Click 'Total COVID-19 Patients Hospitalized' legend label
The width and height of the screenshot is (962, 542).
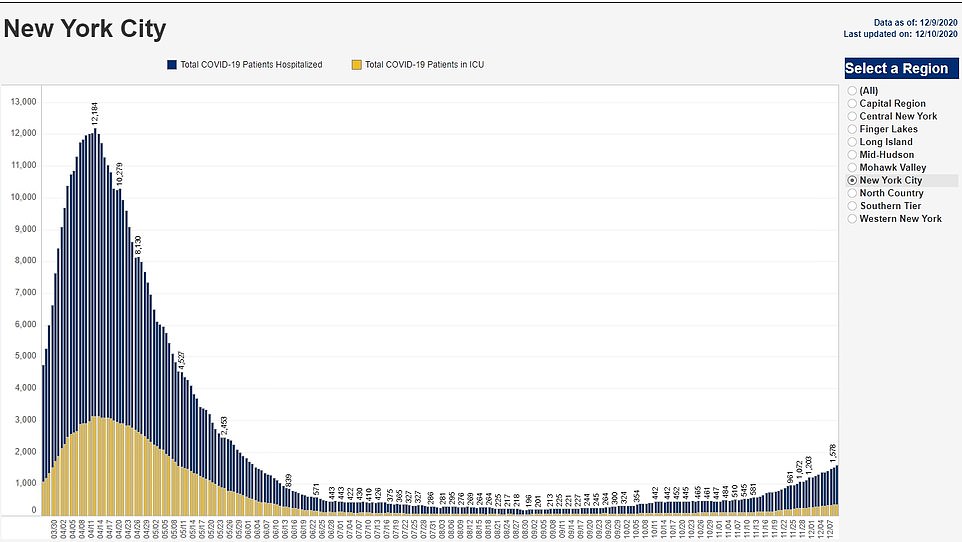click(251, 64)
